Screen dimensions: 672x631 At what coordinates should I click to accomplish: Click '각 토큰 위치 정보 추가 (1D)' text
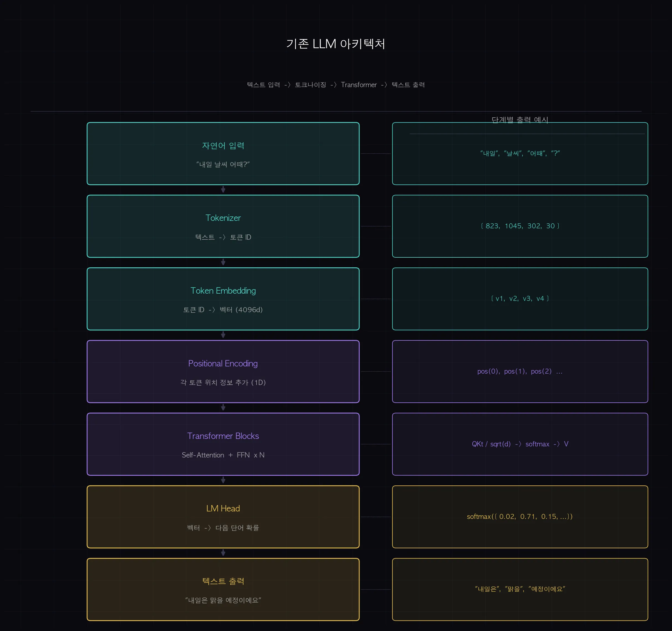pos(223,383)
